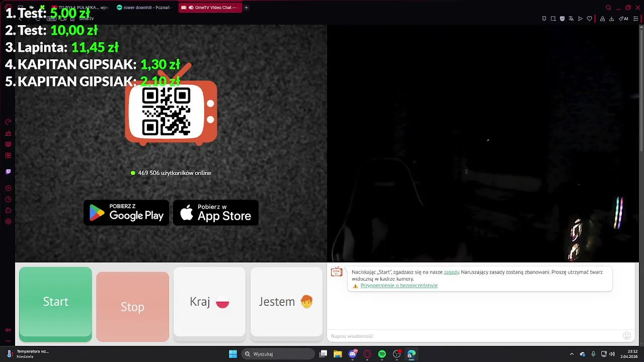Open Discord from the taskbar
Viewport: 644px width, 362px height.
(x=353, y=354)
